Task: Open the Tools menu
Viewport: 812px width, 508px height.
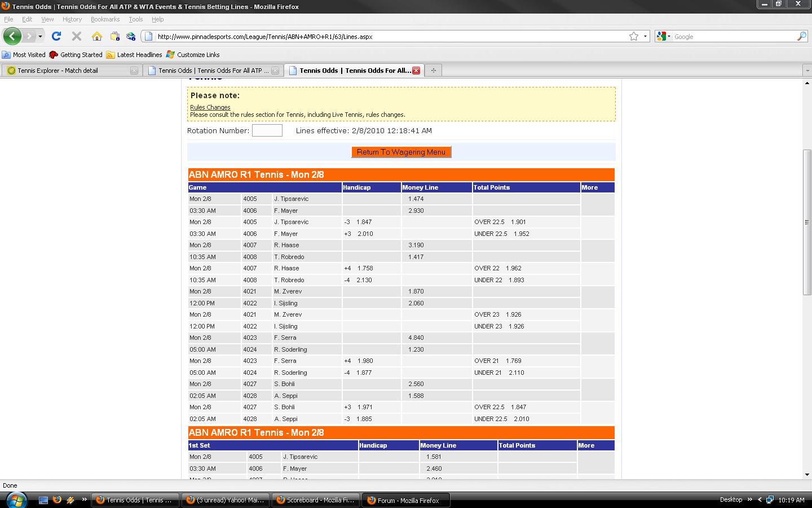Action: coord(136,19)
